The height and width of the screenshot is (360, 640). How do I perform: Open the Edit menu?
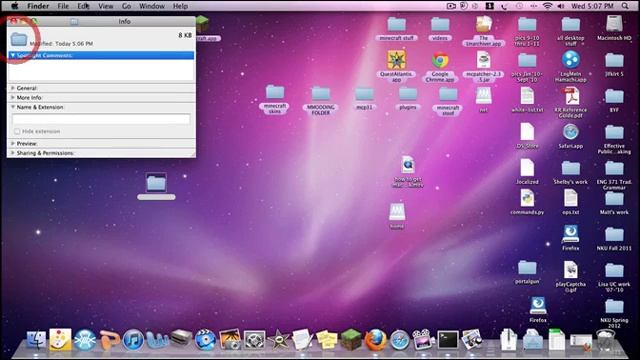[x=83, y=6]
